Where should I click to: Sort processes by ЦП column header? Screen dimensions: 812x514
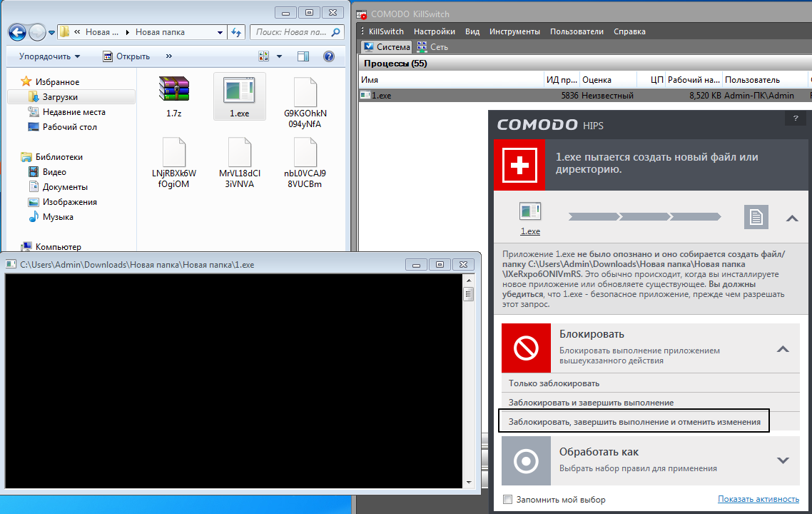[x=651, y=80]
